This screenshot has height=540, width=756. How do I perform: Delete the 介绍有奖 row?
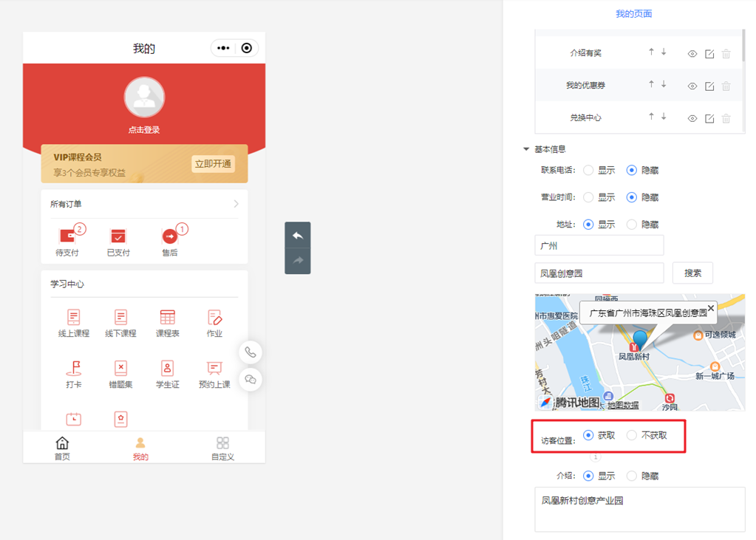[x=726, y=54]
